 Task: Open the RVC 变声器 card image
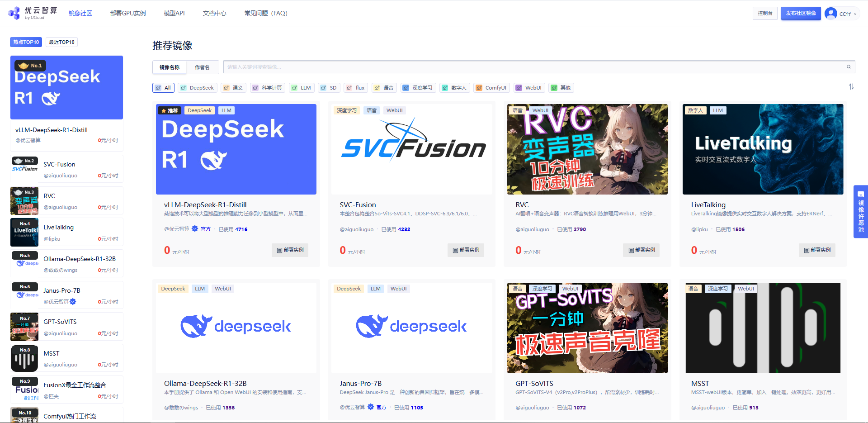pyautogui.click(x=587, y=149)
